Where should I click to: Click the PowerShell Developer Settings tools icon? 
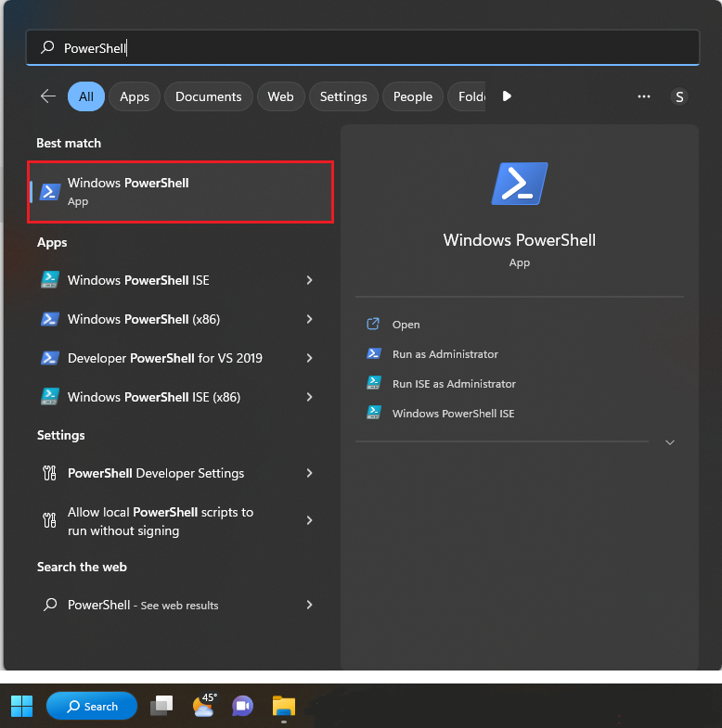point(49,473)
